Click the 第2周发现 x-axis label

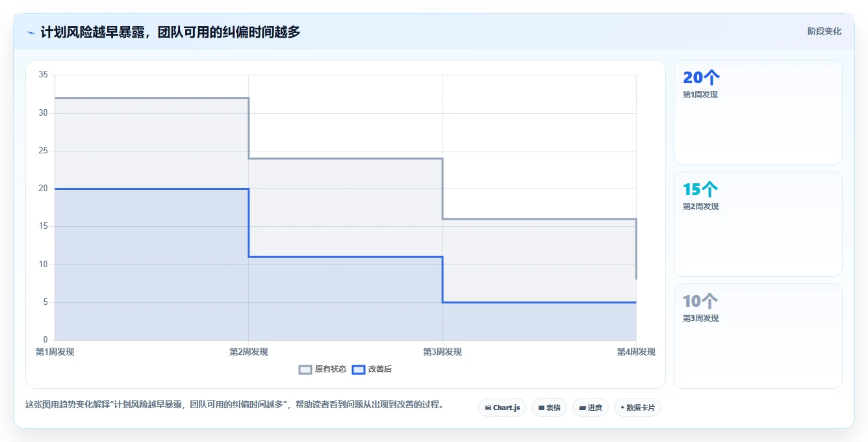click(x=248, y=352)
